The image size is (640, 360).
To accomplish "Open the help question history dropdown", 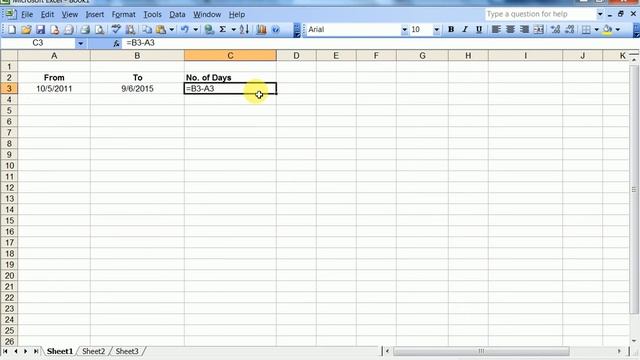I will (x=600, y=14).
